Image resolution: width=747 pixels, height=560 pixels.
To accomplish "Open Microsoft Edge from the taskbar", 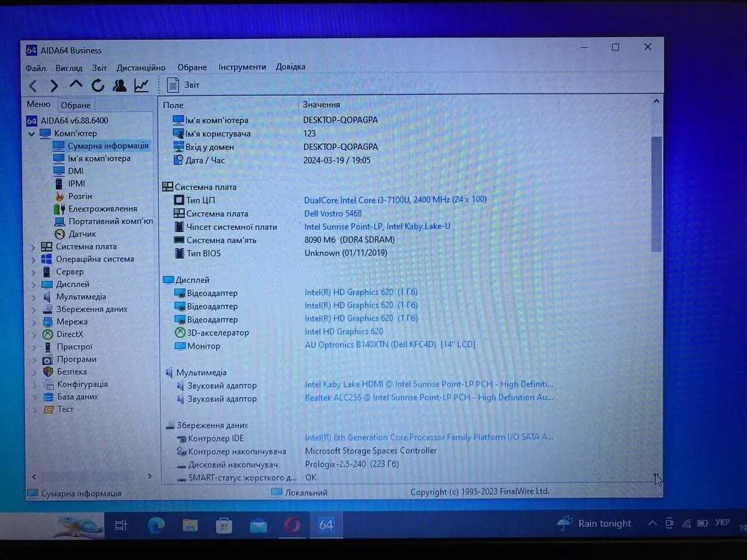I will (156, 525).
